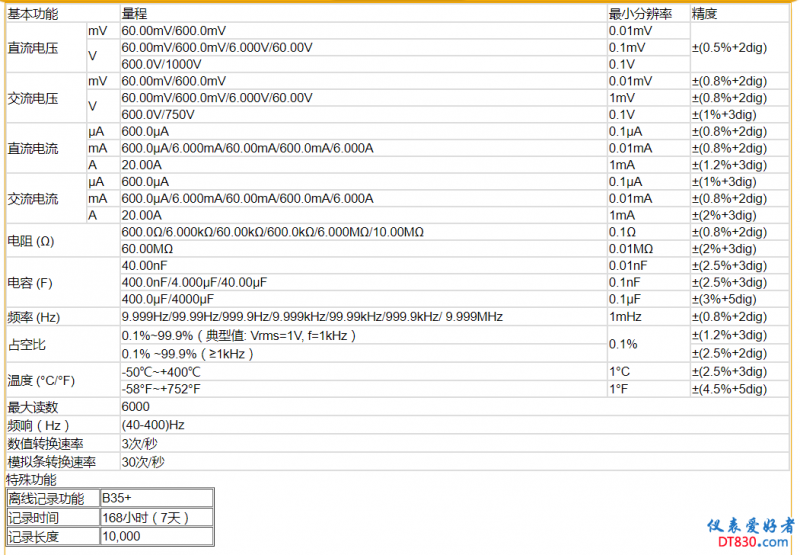Click the 量程 column header

[x=134, y=14]
